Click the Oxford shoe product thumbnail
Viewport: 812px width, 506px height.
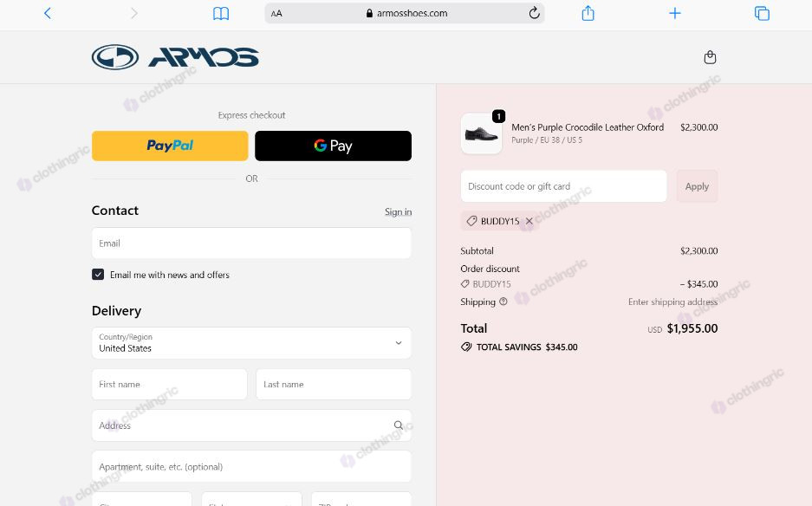(x=481, y=133)
